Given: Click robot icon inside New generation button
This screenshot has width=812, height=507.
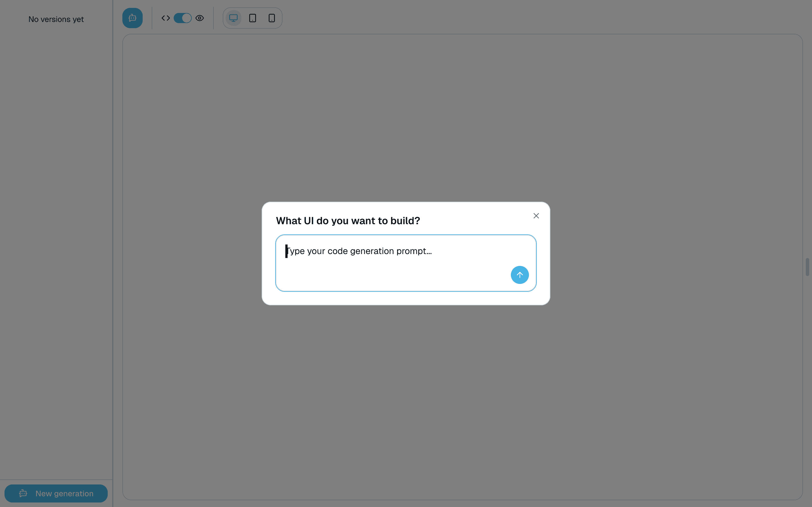Looking at the screenshot, I should pos(23,493).
